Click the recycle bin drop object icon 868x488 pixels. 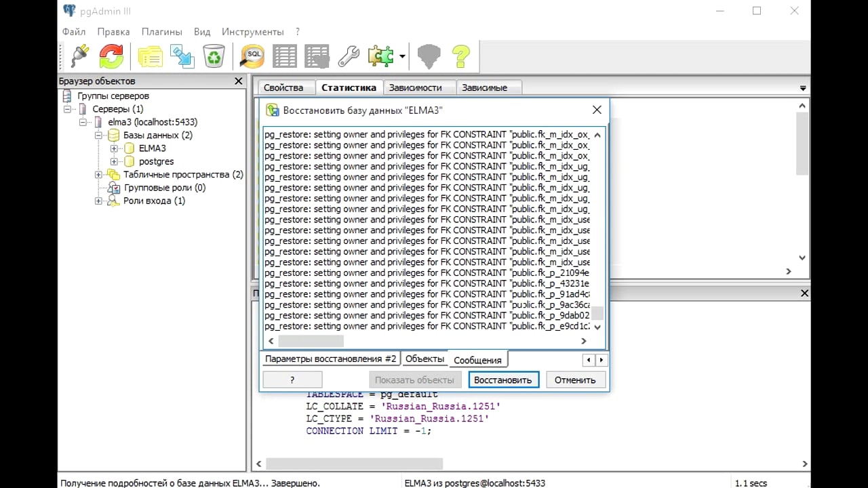(214, 56)
